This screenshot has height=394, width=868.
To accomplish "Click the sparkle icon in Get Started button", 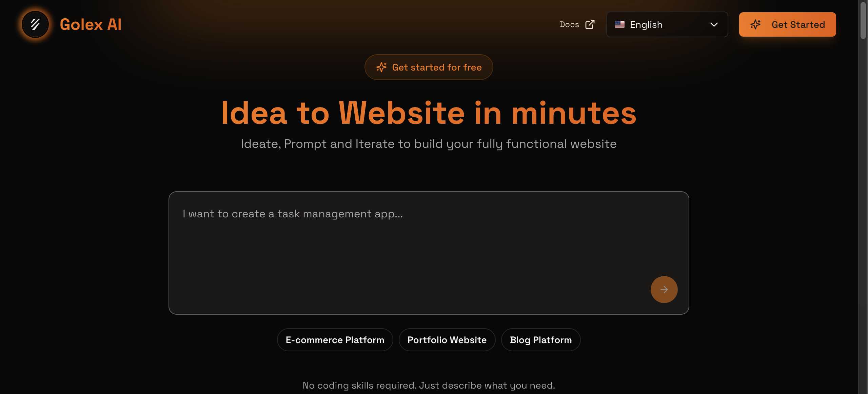I will click(x=755, y=24).
